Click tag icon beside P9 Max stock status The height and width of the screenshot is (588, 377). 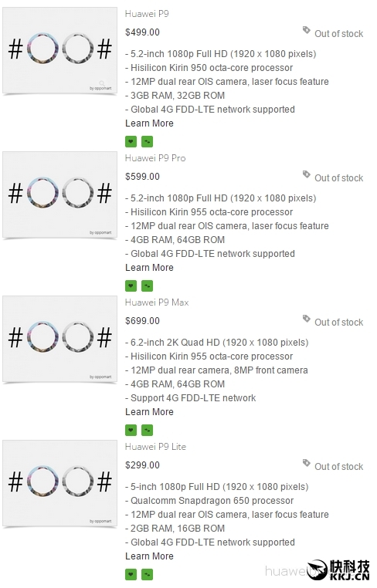(x=307, y=319)
